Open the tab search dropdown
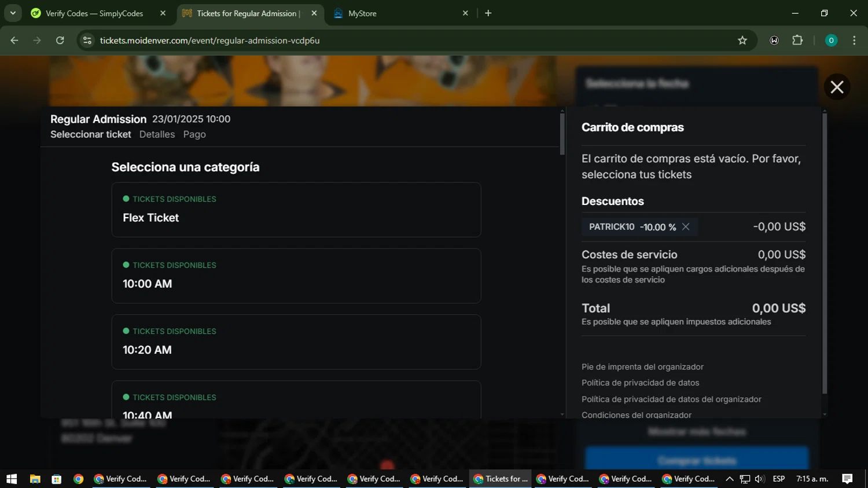This screenshot has width=868, height=488. [13, 13]
